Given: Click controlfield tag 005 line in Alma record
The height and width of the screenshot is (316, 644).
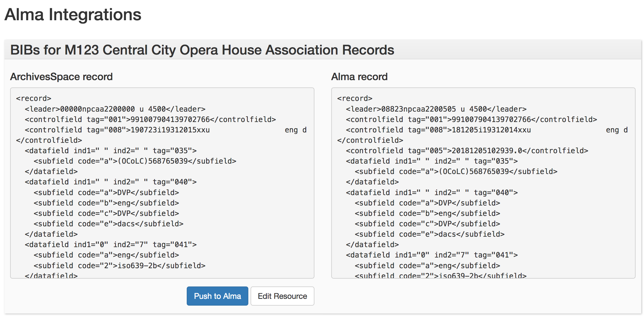Looking at the screenshot, I should pyautogui.click(x=467, y=151).
